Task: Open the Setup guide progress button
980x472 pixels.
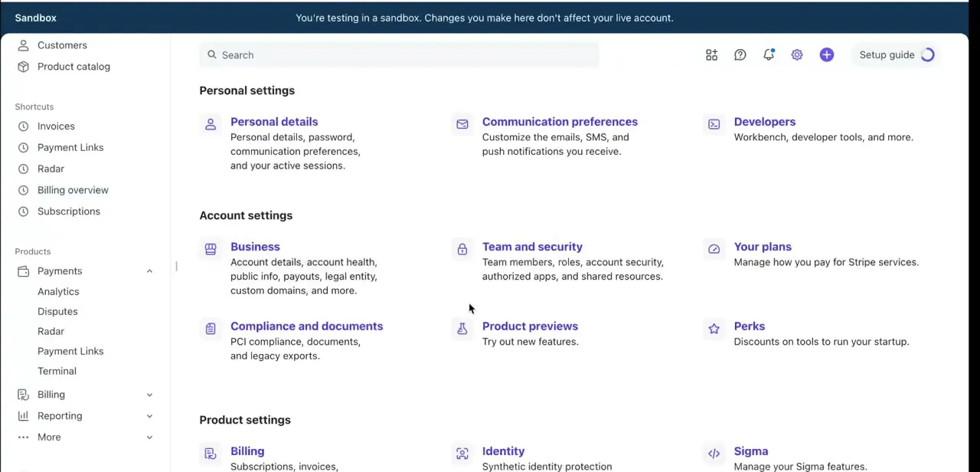Action: [897, 55]
